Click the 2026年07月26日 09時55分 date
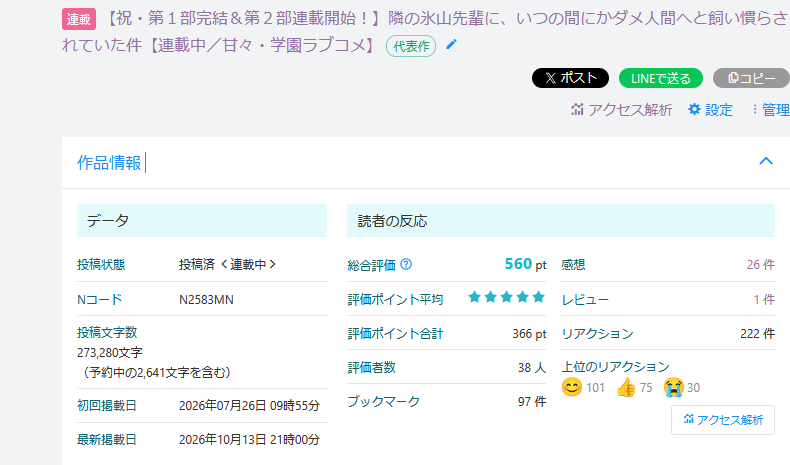The image size is (790, 465). click(x=249, y=406)
